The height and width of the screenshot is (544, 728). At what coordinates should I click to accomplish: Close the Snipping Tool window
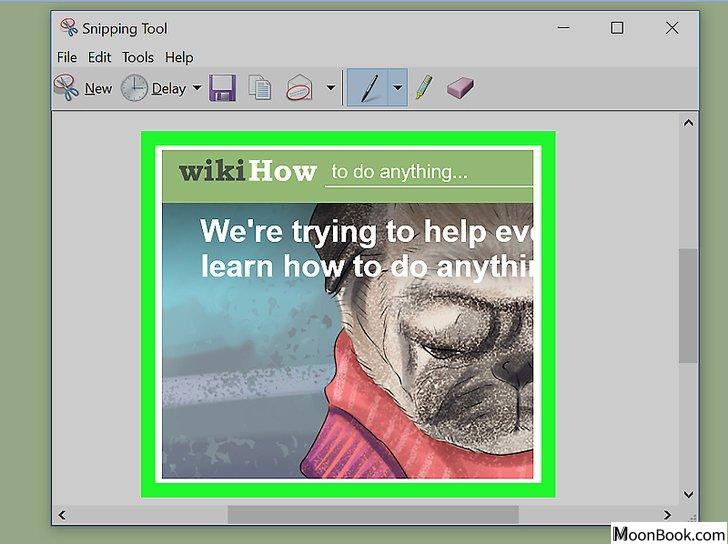672,28
